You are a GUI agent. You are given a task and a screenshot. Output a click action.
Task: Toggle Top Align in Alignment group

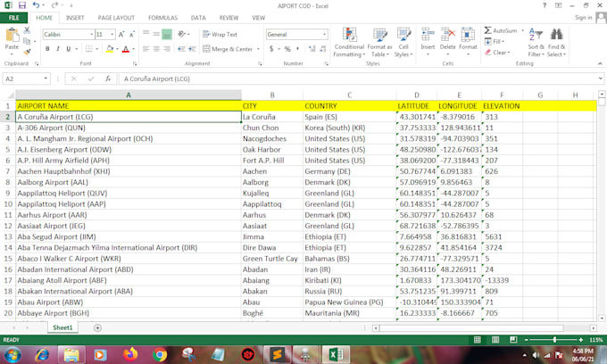point(146,34)
